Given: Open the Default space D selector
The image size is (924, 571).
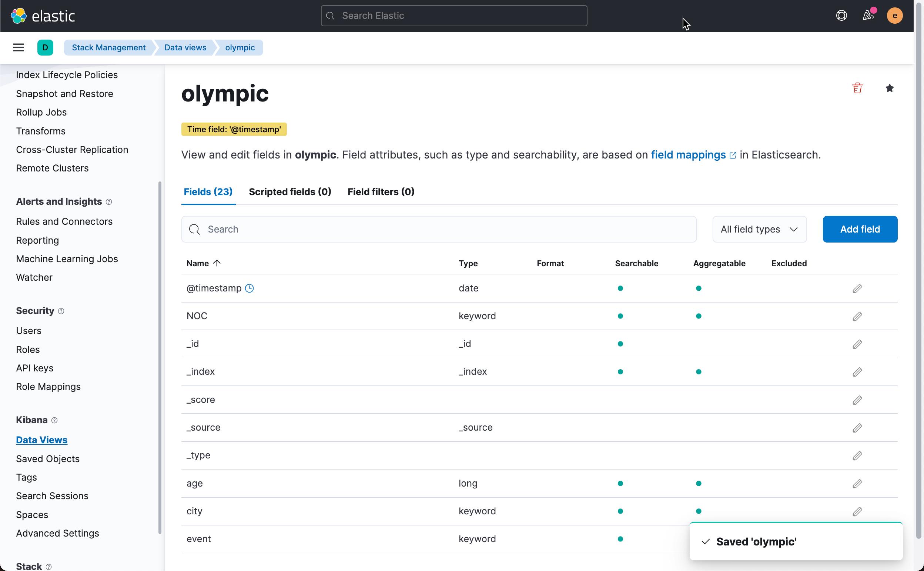Looking at the screenshot, I should coord(45,47).
